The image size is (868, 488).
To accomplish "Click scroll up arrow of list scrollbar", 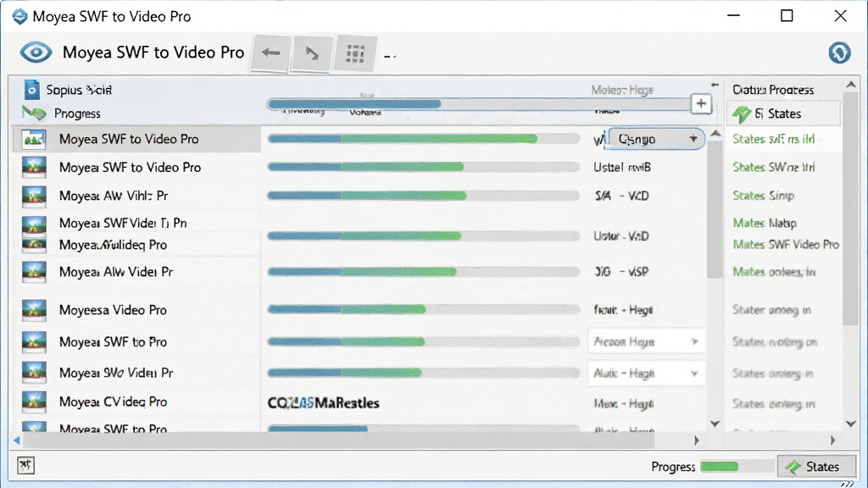I will coord(715,133).
